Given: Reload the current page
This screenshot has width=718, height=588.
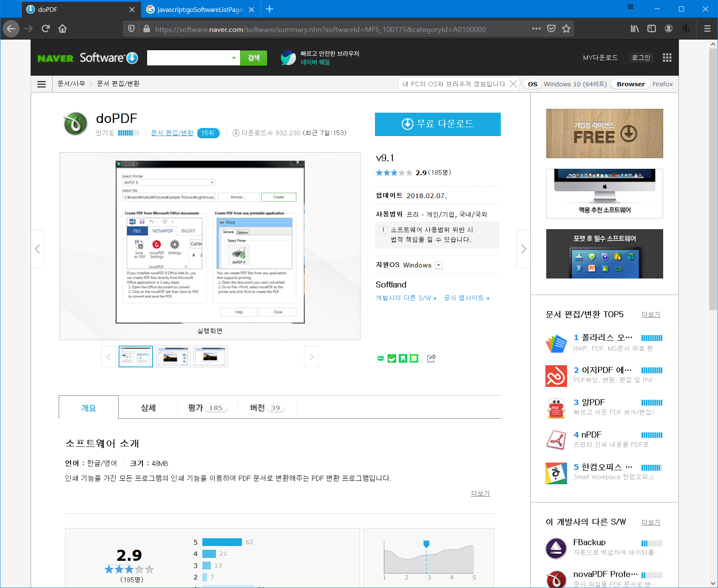Looking at the screenshot, I should (45, 28).
